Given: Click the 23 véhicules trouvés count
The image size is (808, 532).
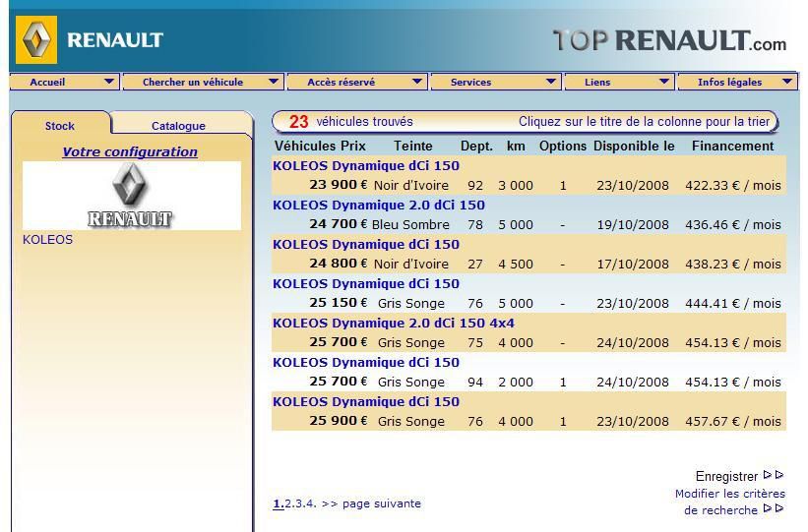Looking at the screenshot, I should coord(351,122).
